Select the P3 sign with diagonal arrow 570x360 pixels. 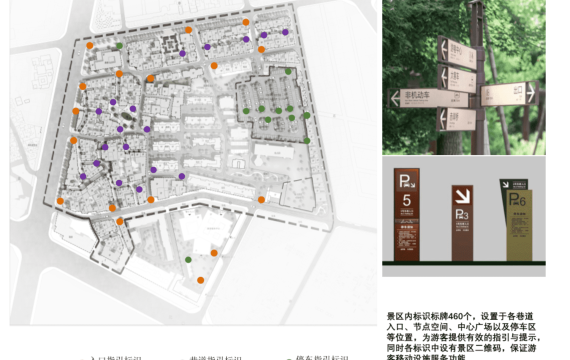click(x=462, y=223)
